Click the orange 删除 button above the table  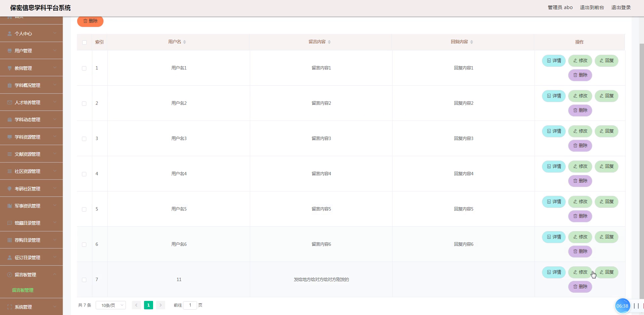(x=90, y=21)
